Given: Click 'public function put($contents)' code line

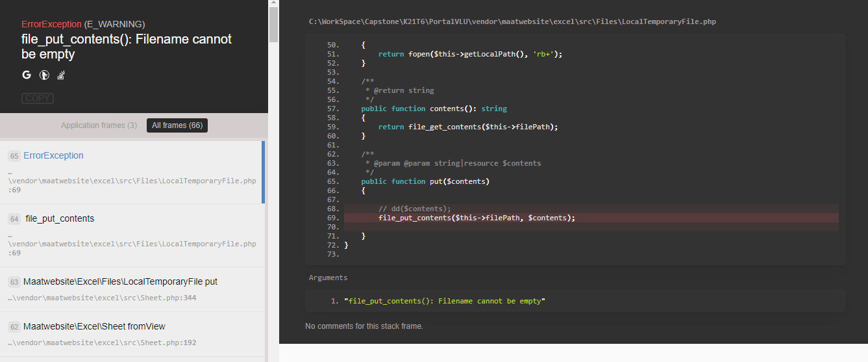Looking at the screenshot, I should (x=425, y=181).
